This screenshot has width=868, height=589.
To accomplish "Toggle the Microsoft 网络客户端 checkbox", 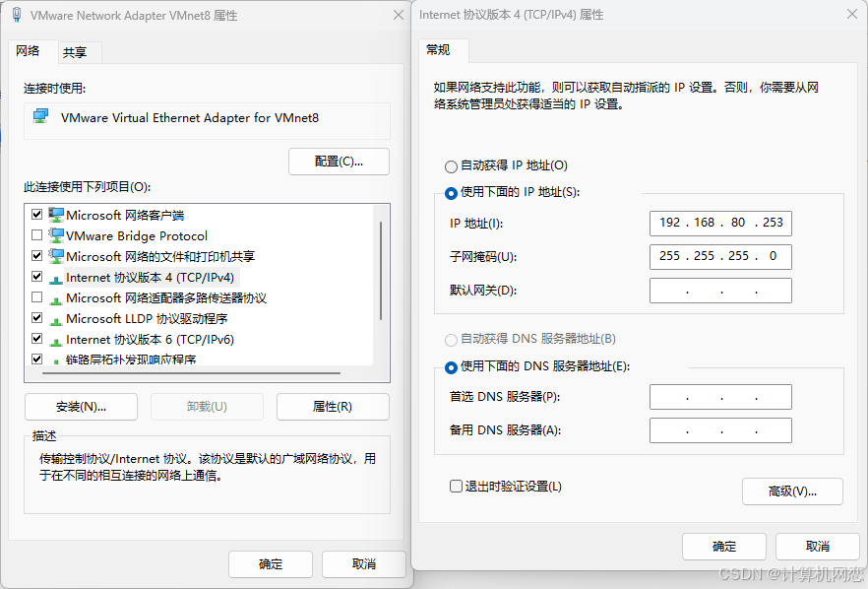I will click(37, 215).
